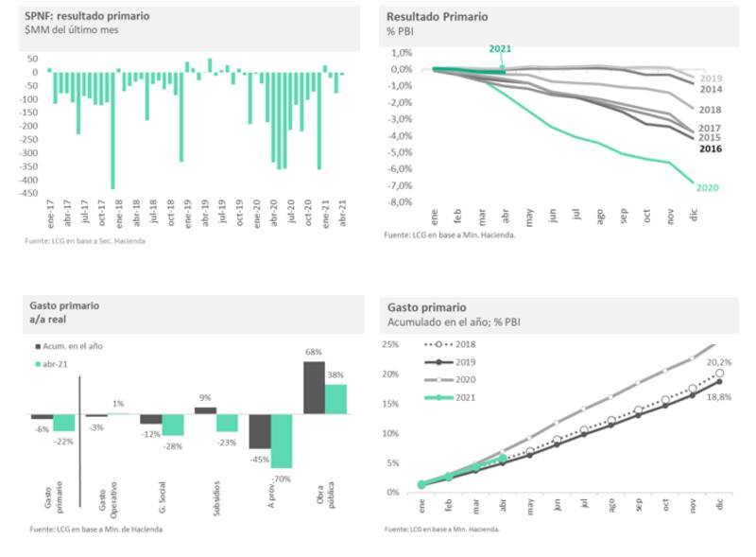
Task: Click the bold 2016 series label
Action: coord(710,148)
